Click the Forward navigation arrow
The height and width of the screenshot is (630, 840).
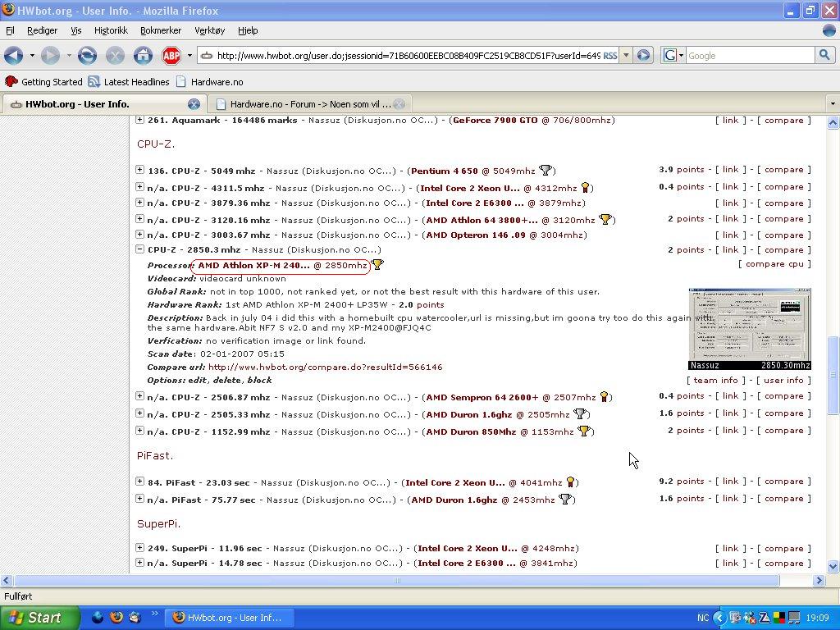point(50,55)
